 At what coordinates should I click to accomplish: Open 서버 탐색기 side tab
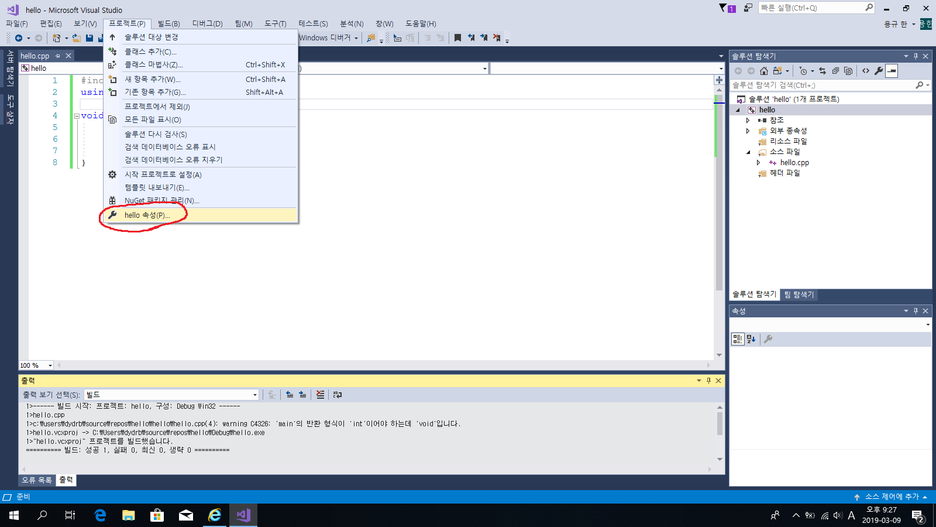10,69
